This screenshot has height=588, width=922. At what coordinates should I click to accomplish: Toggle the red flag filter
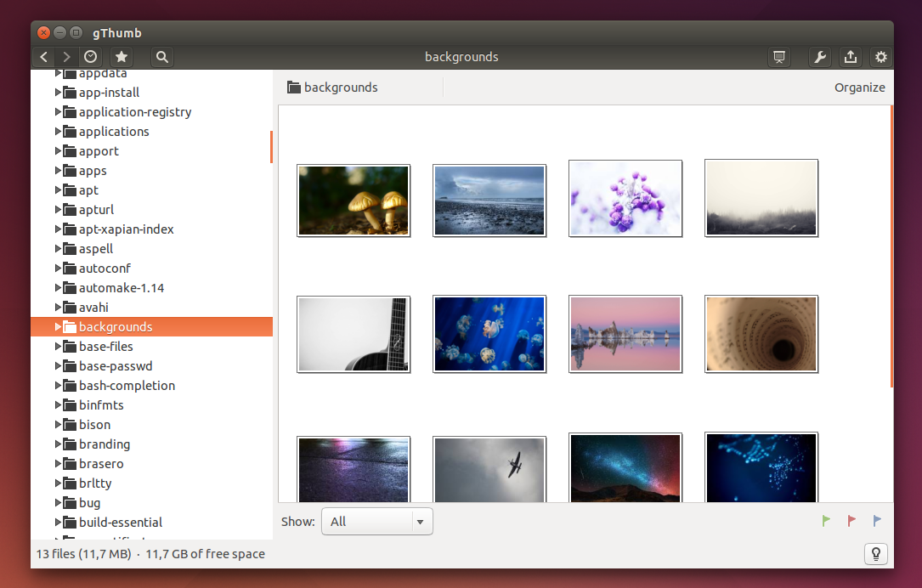point(851,521)
